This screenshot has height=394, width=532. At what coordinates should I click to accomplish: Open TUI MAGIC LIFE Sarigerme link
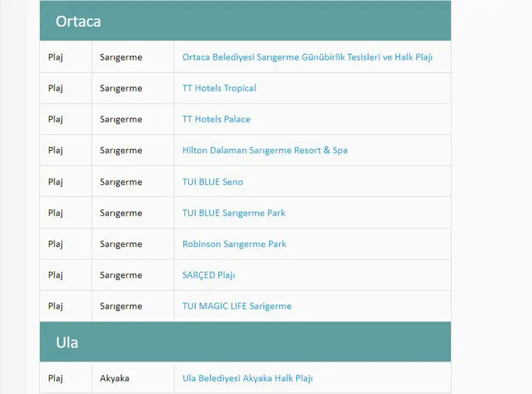pos(236,306)
